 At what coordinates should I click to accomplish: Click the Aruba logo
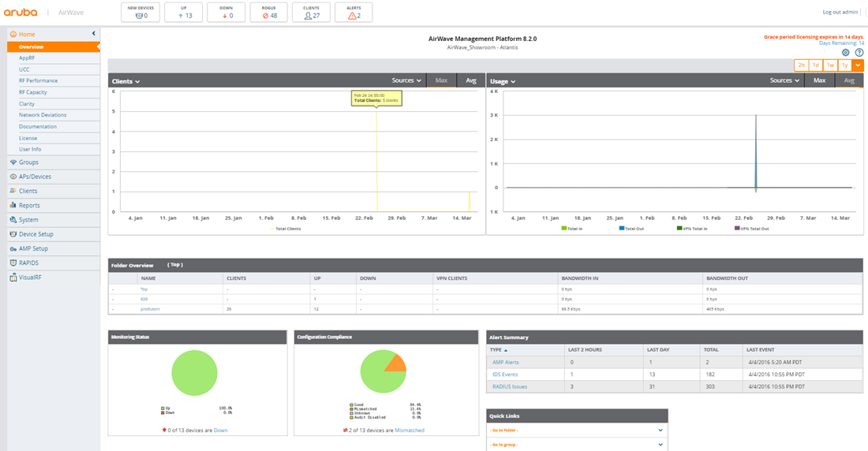[x=21, y=12]
